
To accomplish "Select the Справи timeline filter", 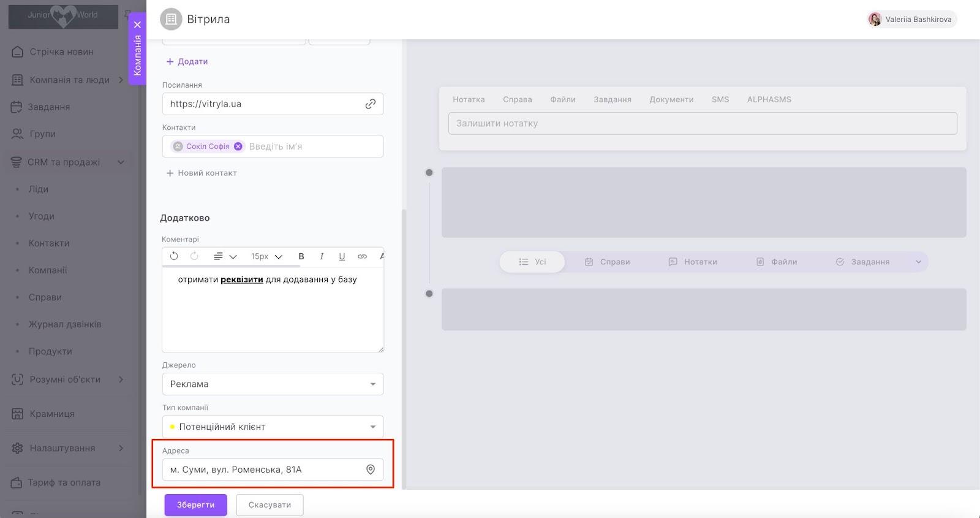I will tap(607, 262).
